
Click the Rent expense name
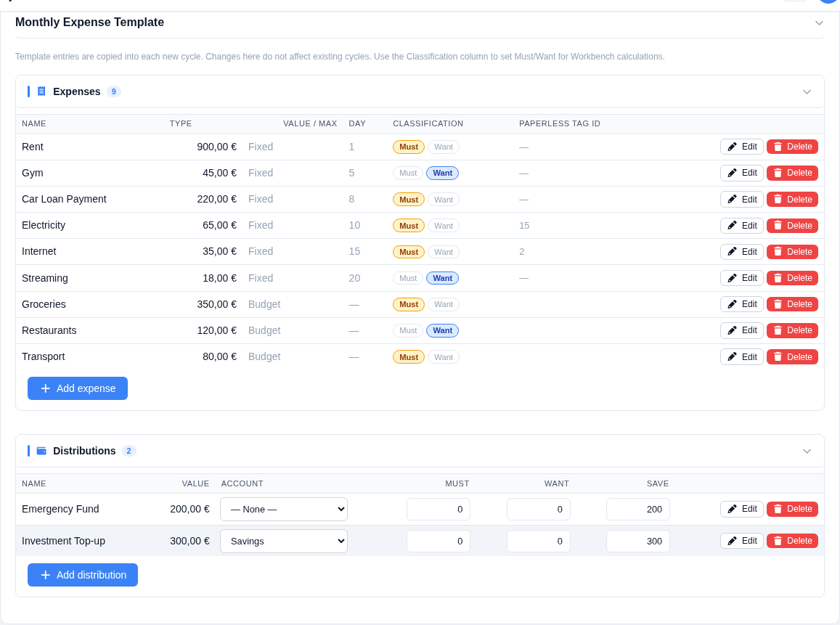pos(33,147)
